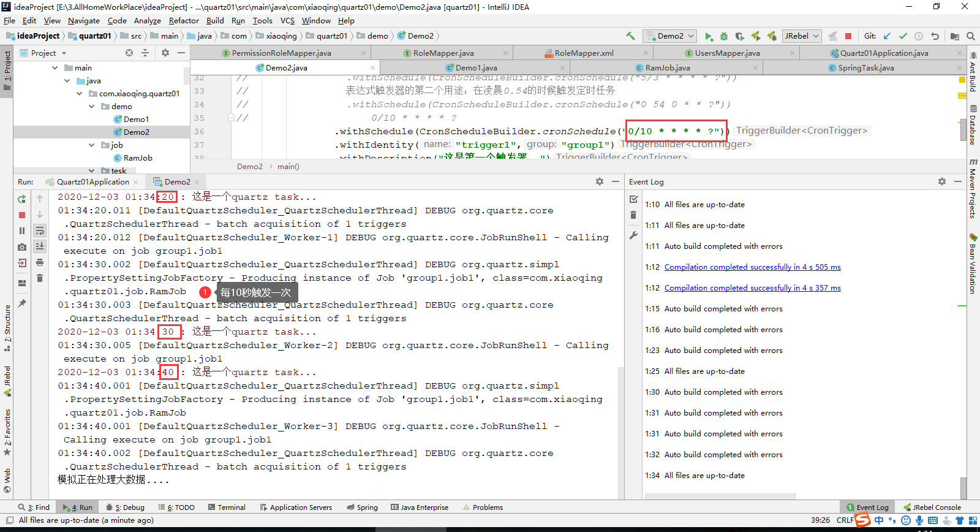Pause console output in the Run panel
The image size is (980, 532).
pos(22,231)
